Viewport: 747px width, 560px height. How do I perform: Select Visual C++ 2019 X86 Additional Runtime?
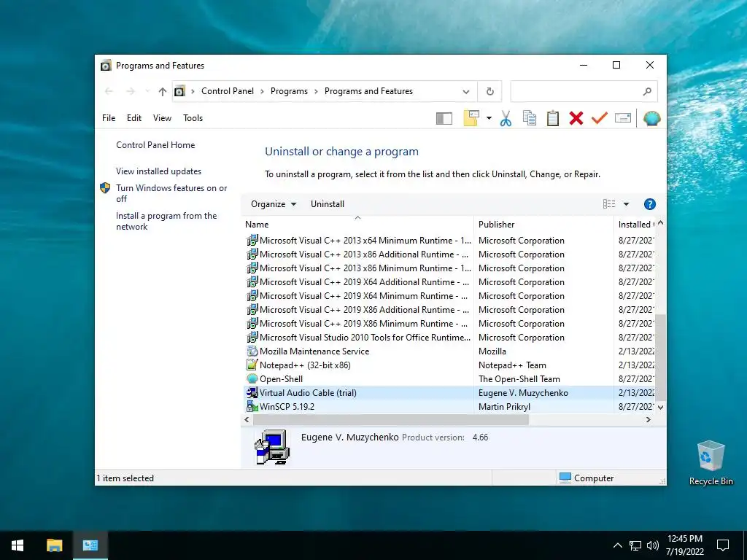(451, 310)
